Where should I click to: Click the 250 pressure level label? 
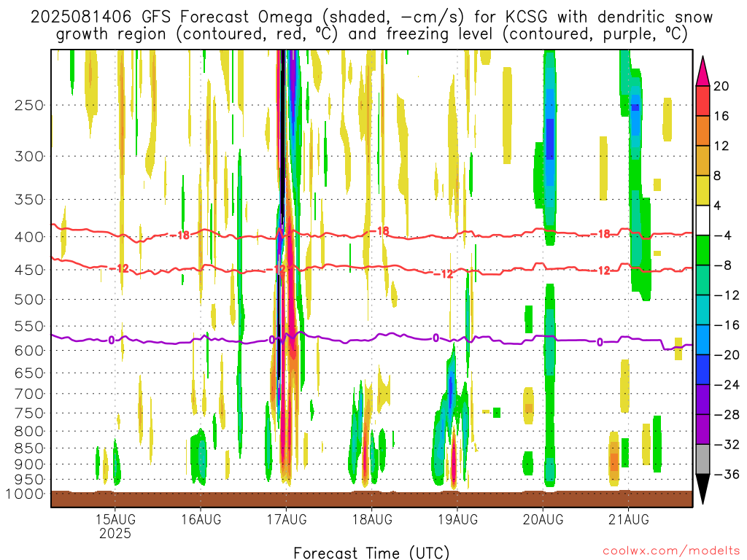click(29, 105)
